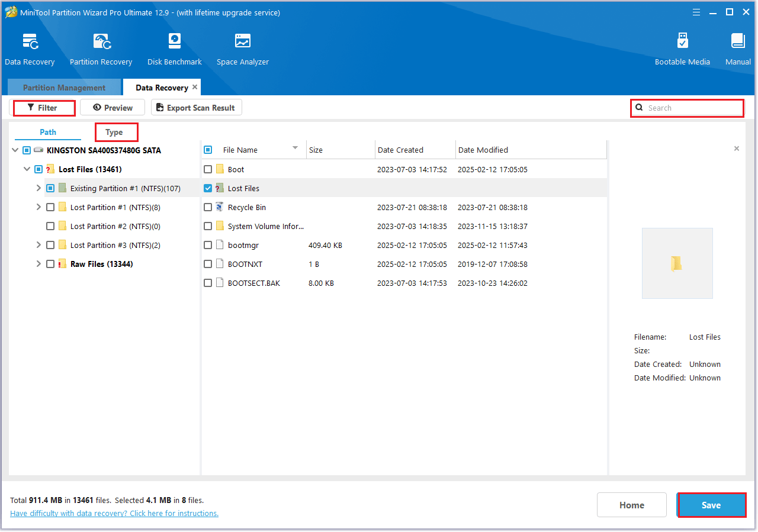Close the preview pane with the X
The width and height of the screenshot is (758, 532).
tap(737, 149)
